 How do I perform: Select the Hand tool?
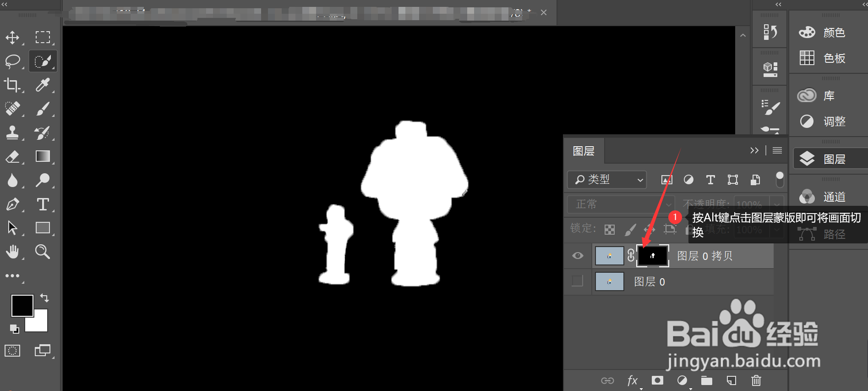tap(12, 252)
